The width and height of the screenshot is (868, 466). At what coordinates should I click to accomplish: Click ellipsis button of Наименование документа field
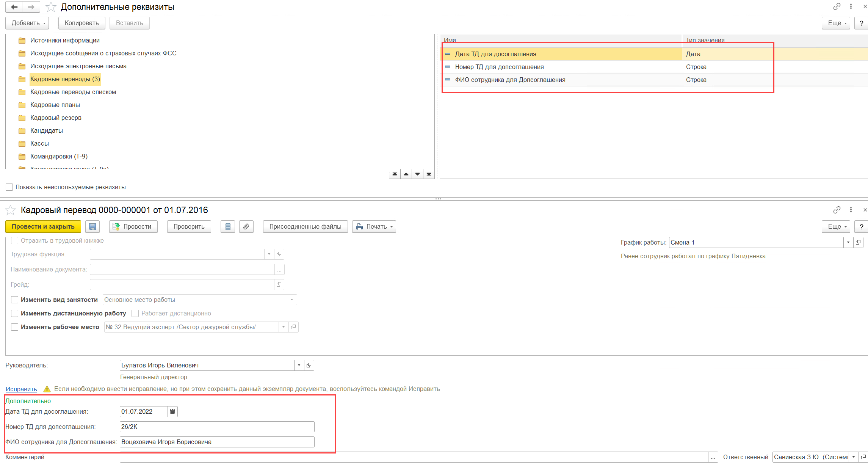coord(279,269)
